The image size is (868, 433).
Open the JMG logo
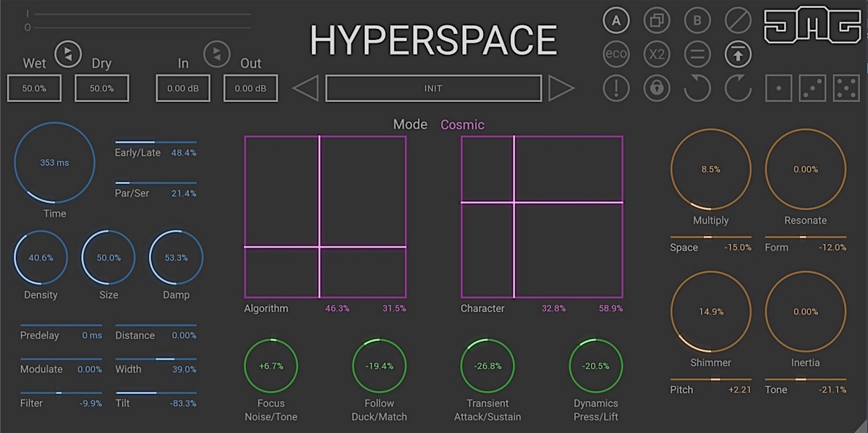812,26
